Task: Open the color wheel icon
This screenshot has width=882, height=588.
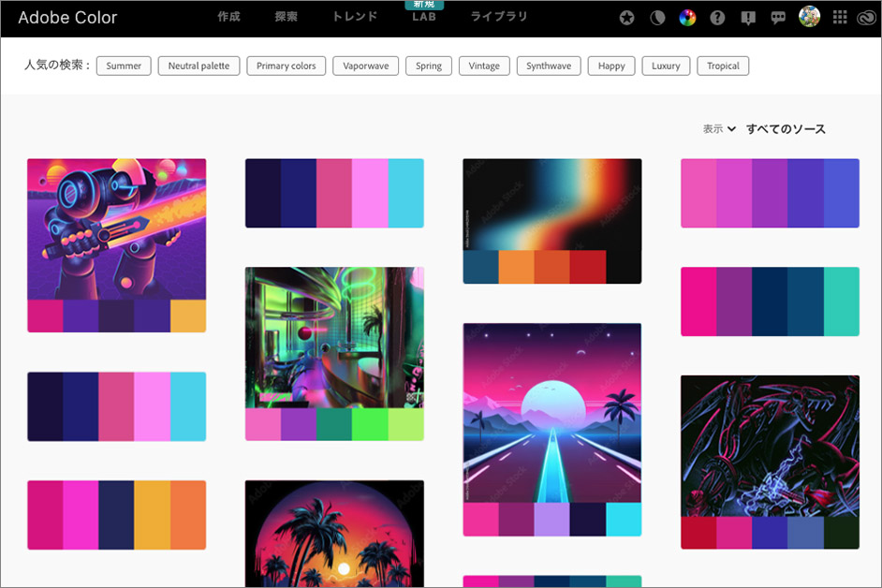Action: [687, 18]
